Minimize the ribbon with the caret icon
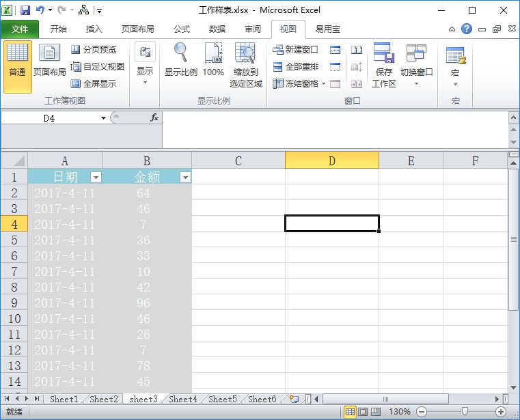This screenshot has width=520, height=420. (x=452, y=29)
